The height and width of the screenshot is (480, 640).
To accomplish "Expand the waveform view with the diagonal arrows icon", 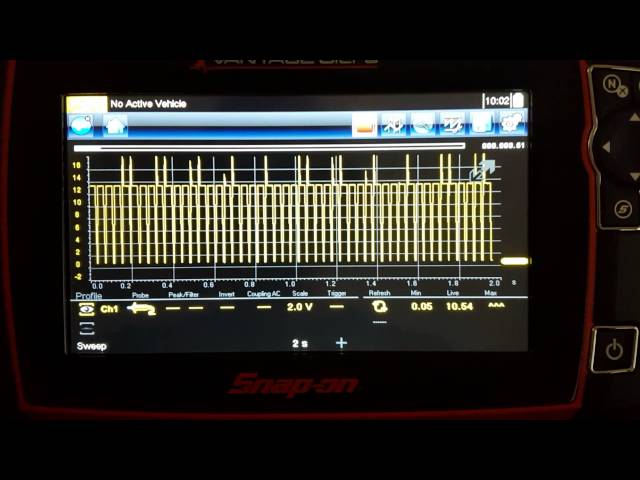I will [x=482, y=170].
